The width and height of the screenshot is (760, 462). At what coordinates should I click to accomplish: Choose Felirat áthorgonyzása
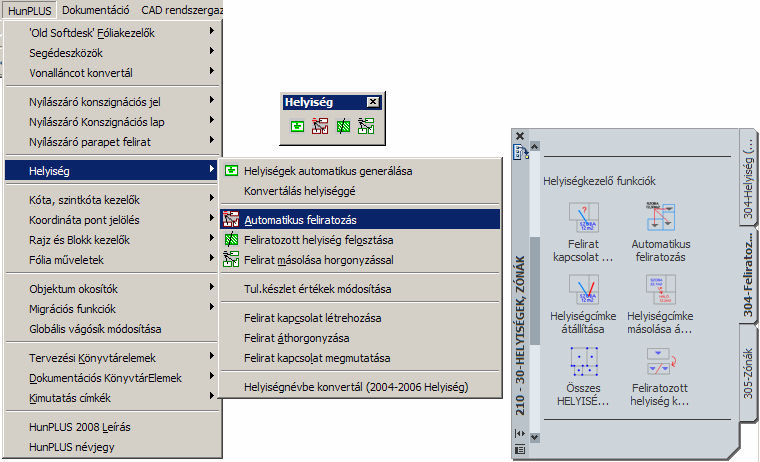[x=360, y=338]
